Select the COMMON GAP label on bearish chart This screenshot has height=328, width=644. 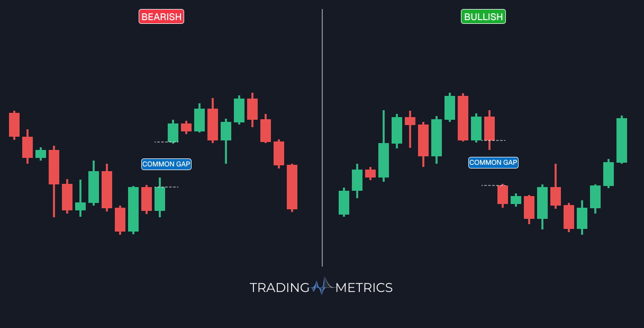[x=166, y=164]
